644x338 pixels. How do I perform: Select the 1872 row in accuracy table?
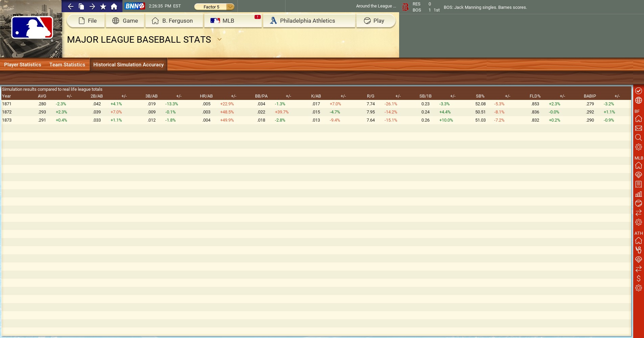pos(7,112)
